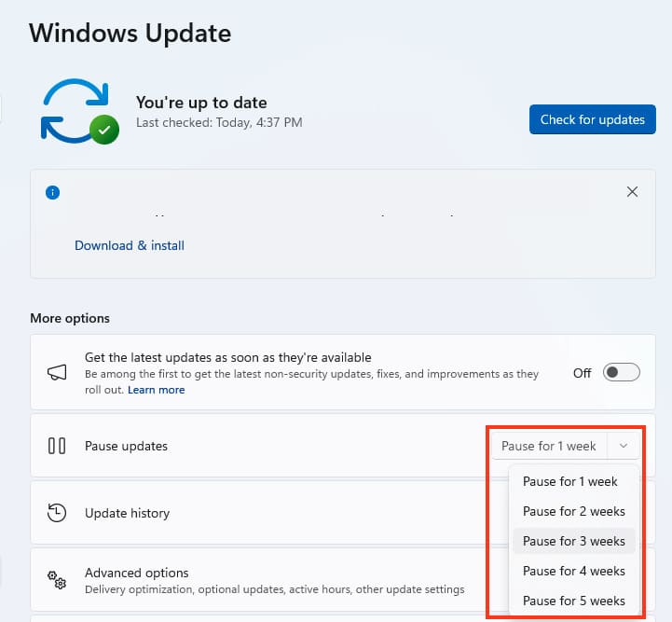Follow the Learn more link
This screenshot has width=672, height=622.
click(157, 390)
